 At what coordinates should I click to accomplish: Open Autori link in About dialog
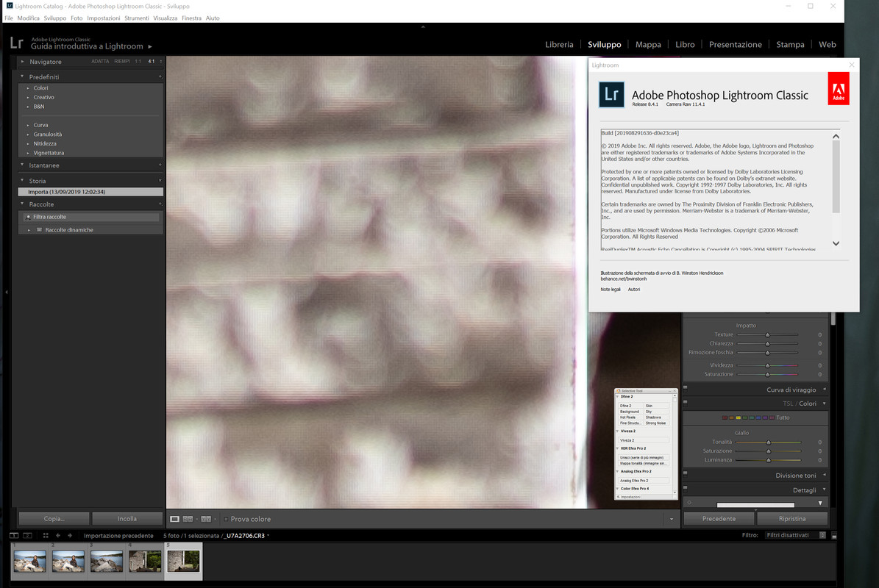633,290
